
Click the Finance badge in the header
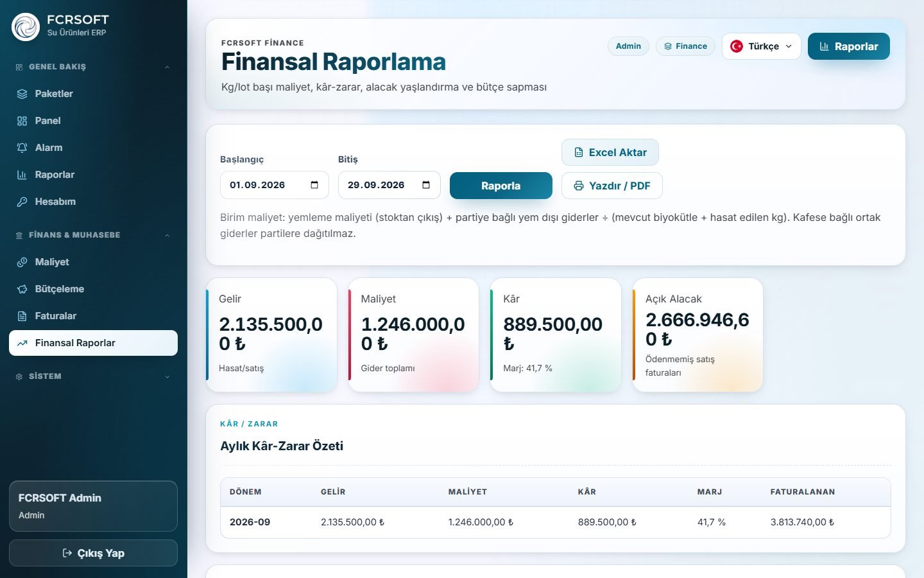(685, 46)
